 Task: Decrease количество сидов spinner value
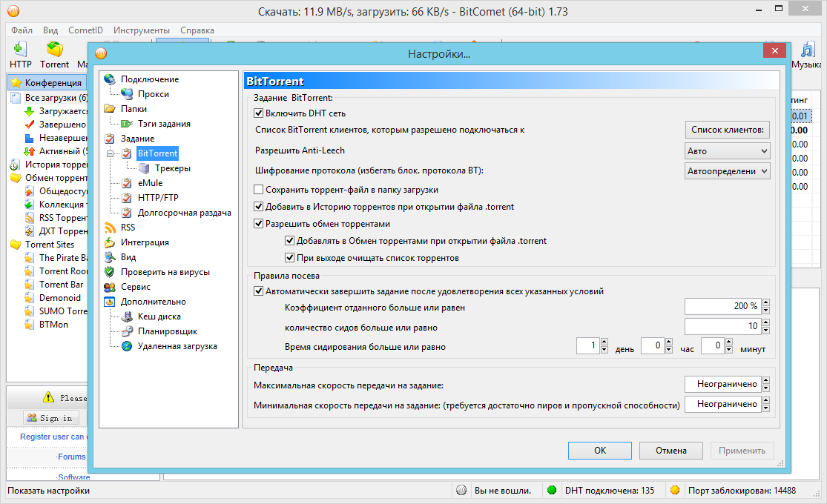[766, 331]
